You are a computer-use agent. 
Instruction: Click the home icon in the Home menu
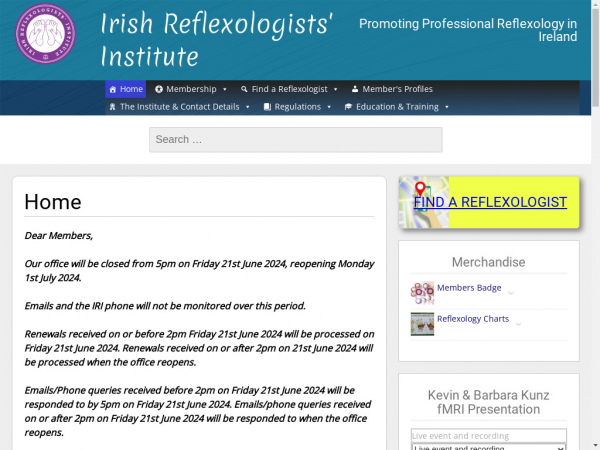point(112,90)
